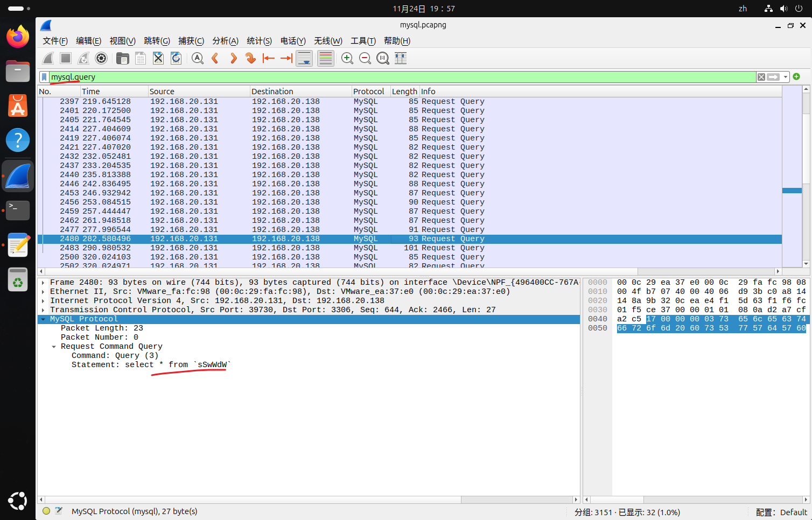The image size is (812, 520).
Task: Open the 跳转(G) menu
Action: coord(157,41)
